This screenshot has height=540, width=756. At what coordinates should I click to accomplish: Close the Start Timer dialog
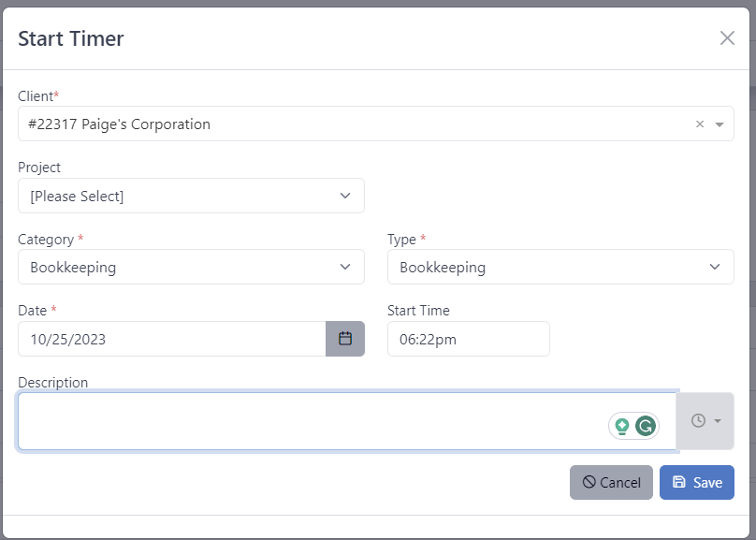click(x=726, y=38)
